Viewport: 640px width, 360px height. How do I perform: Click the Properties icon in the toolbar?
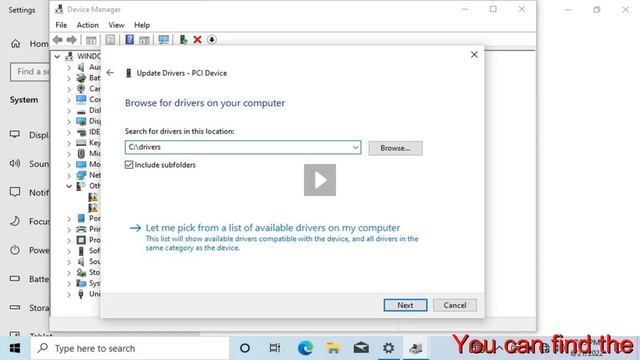tap(110, 40)
